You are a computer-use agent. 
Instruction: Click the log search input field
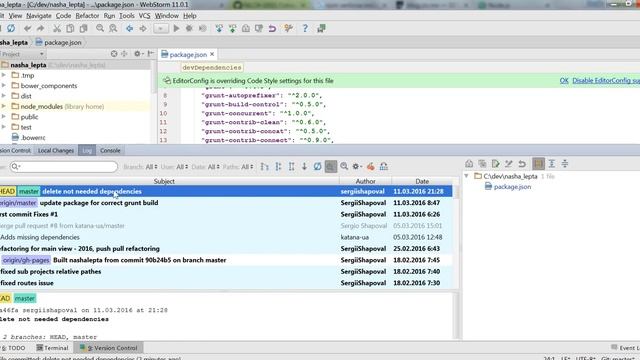(64, 167)
